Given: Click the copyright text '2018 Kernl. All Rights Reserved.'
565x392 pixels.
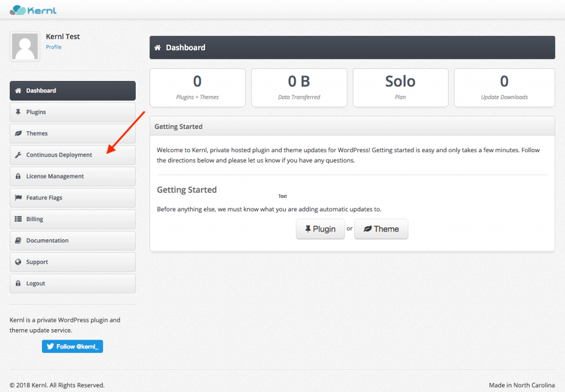Looking at the screenshot, I should click(x=57, y=385).
